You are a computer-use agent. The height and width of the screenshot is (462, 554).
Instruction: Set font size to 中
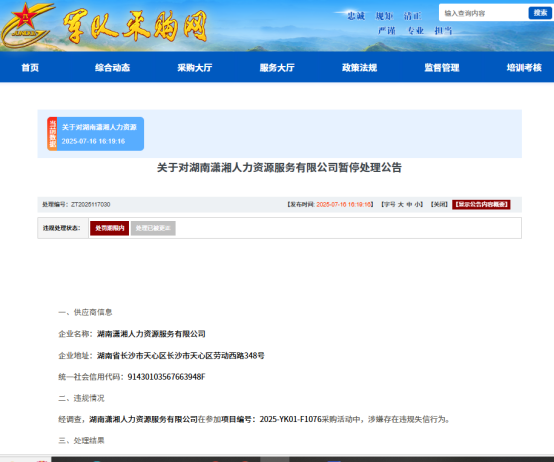coord(409,205)
